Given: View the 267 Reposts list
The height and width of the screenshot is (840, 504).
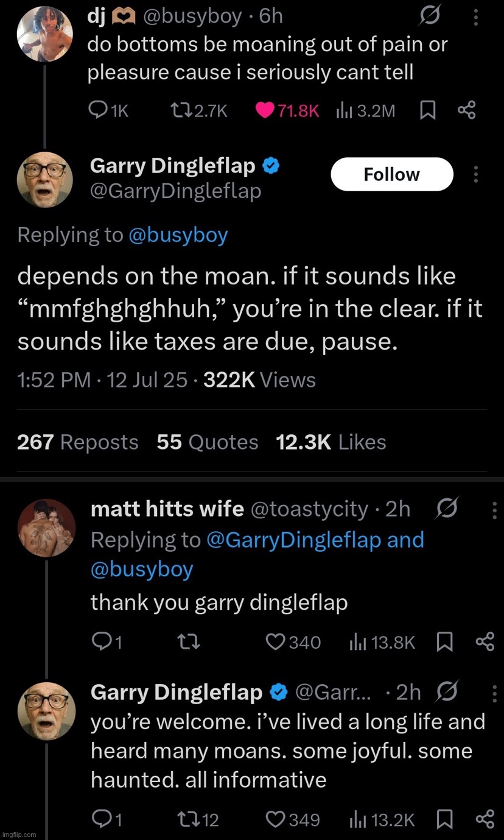Looking at the screenshot, I should click(x=78, y=442).
